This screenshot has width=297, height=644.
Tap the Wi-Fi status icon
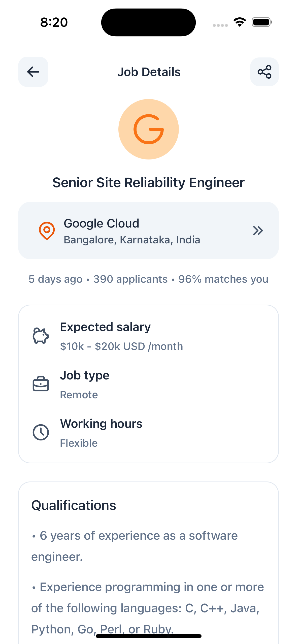coord(240,22)
